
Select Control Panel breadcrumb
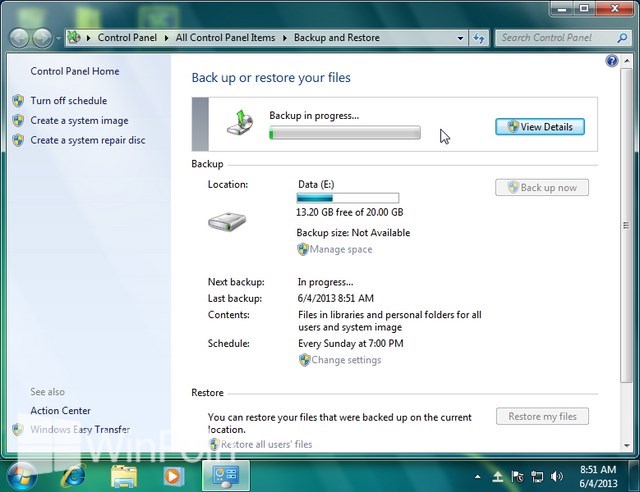click(x=127, y=38)
